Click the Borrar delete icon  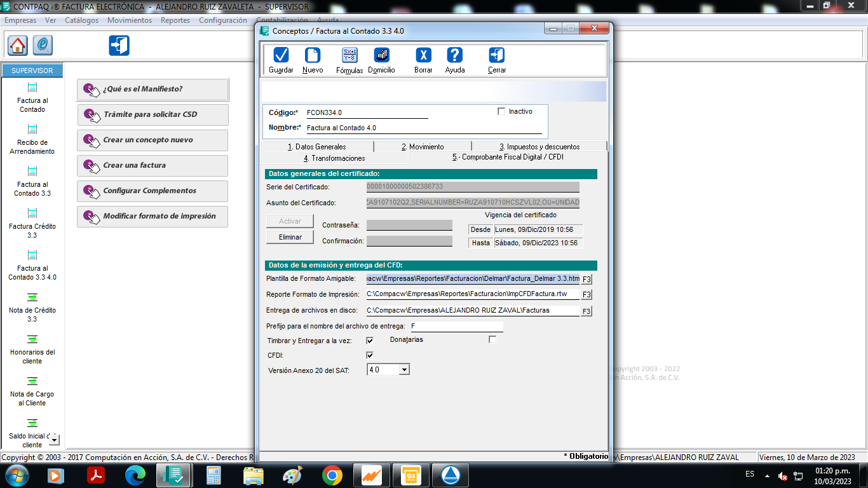tap(423, 55)
